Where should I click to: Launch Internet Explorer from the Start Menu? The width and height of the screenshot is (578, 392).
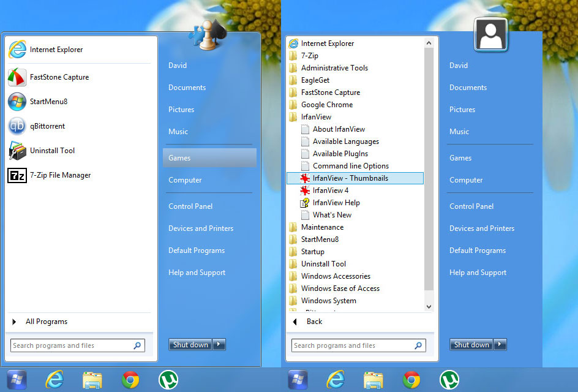coord(54,49)
